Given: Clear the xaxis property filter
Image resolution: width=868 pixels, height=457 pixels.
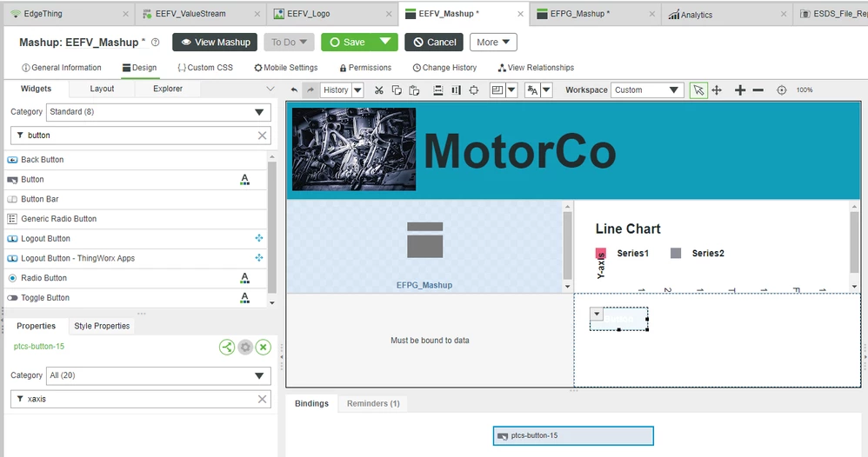Looking at the screenshot, I should click(263, 399).
